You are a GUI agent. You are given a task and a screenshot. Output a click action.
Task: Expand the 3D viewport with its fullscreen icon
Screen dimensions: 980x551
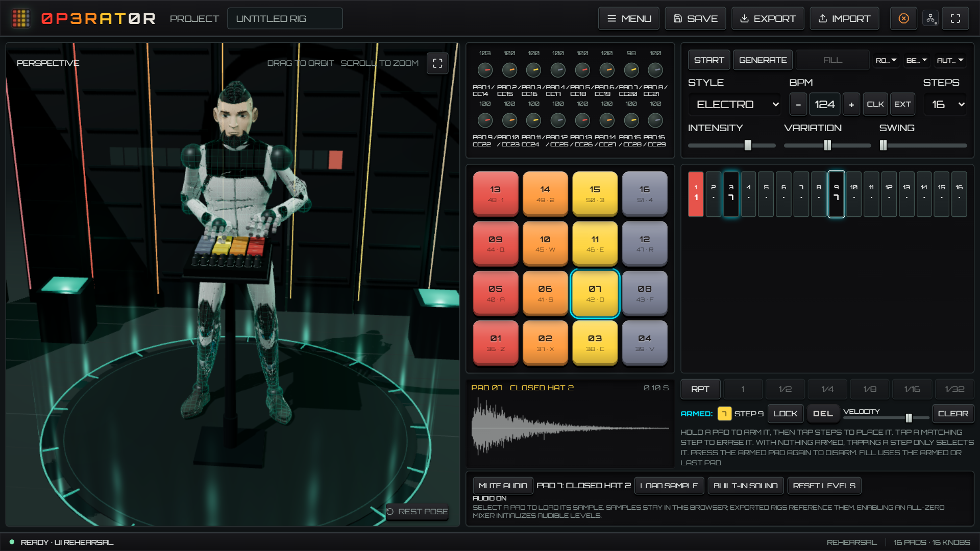437,63
